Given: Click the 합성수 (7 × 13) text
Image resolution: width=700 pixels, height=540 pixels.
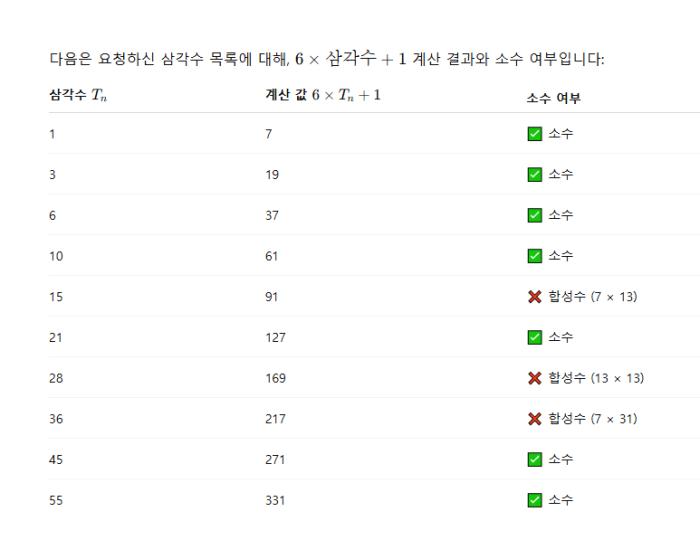Looking at the screenshot, I should [x=592, y=297].
